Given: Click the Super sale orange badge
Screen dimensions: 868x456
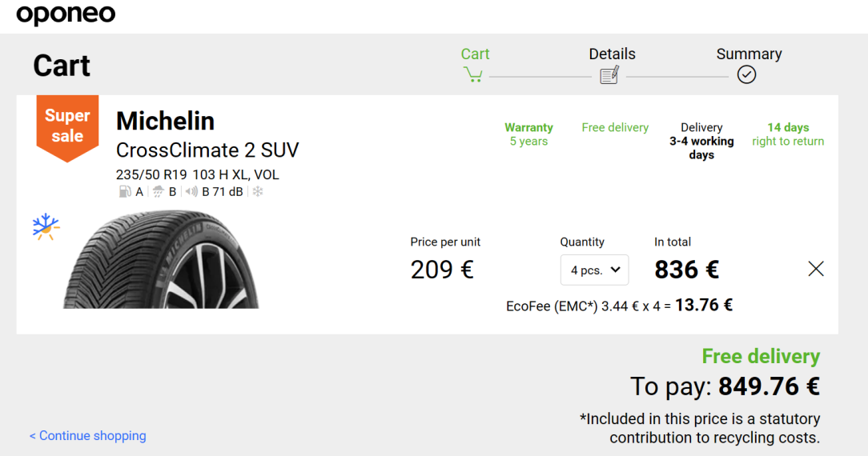Looking at the screenshot, I should (67, 128).
